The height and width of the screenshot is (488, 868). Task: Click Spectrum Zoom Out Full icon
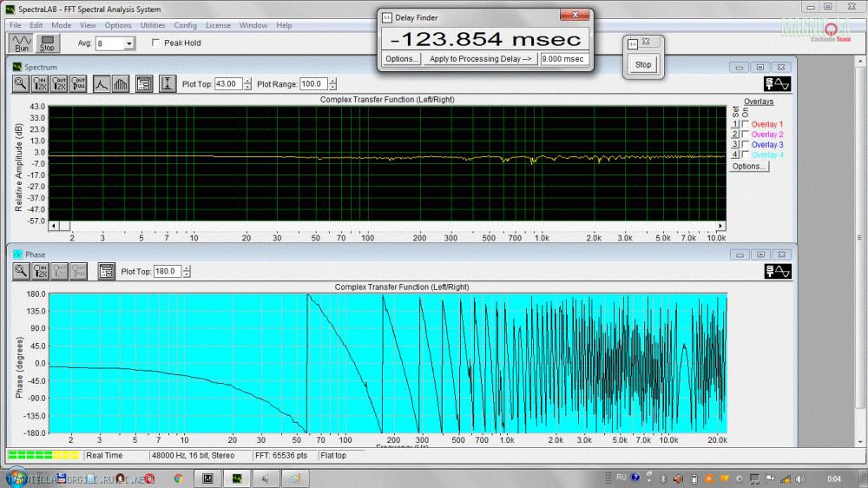click(x=78, y=83)
